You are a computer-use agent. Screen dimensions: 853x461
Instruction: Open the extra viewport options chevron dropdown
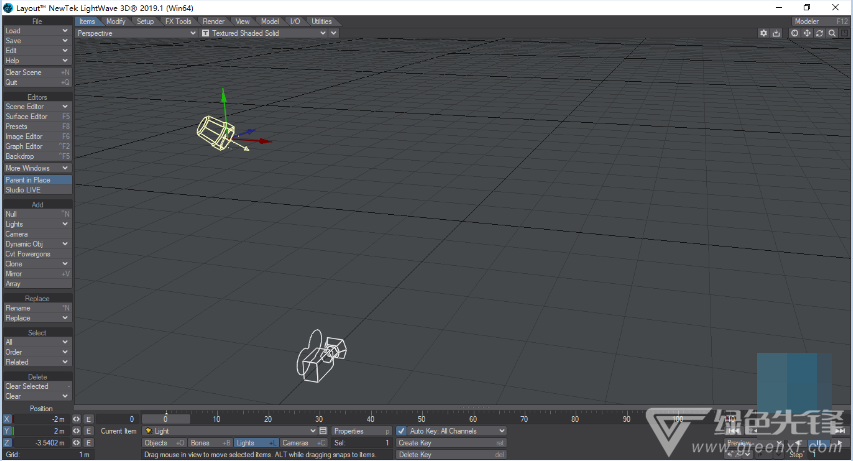coord(333,33)
